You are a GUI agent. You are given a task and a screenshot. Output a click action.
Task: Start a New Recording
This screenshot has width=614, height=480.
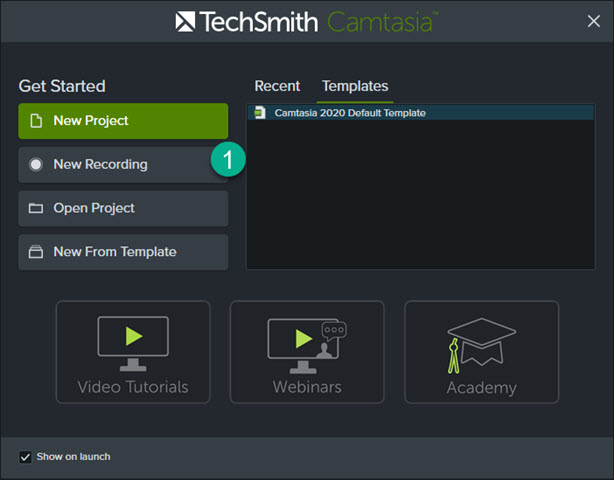[123, 164]
